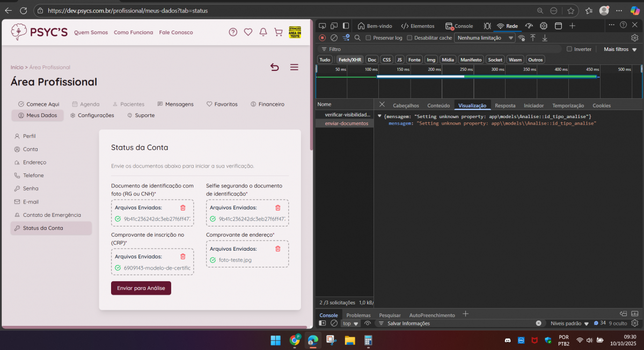Expand the Mais filtros dropdown
Viewport: 644px width, 350px height.
click(618, 49)
